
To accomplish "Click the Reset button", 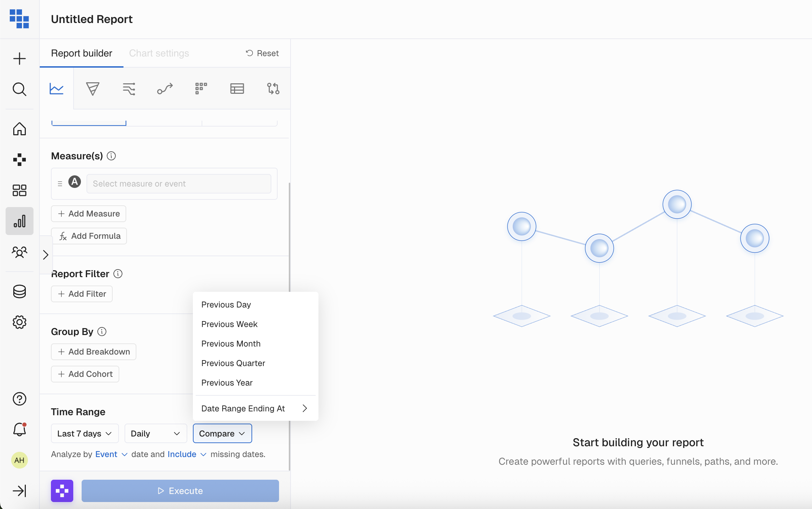I will [262, 53].
